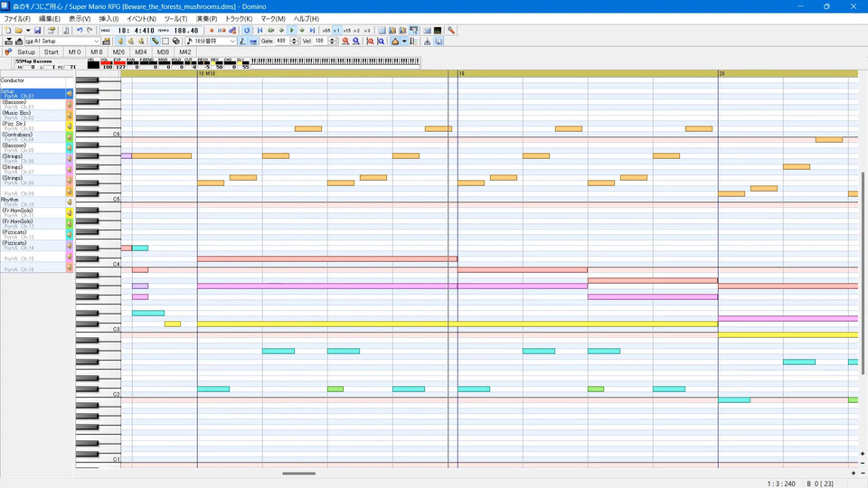
Task: Jump to marker M18
Action: coord(97,52)
